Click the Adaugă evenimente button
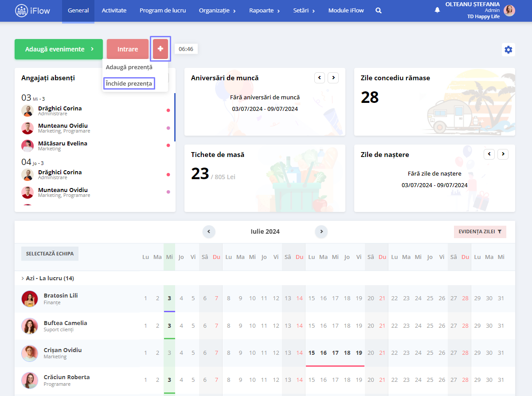This screenshot has width=532, height=396. coord(59,49)
